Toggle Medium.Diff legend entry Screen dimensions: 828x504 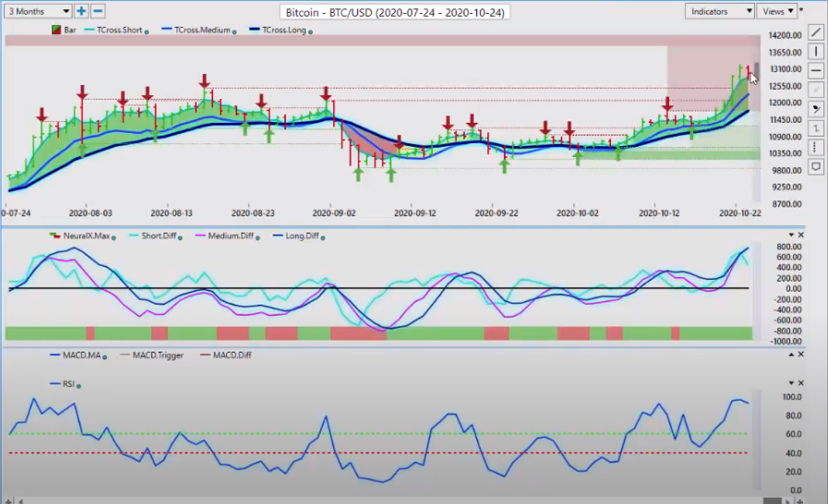(x=224, y=235)
